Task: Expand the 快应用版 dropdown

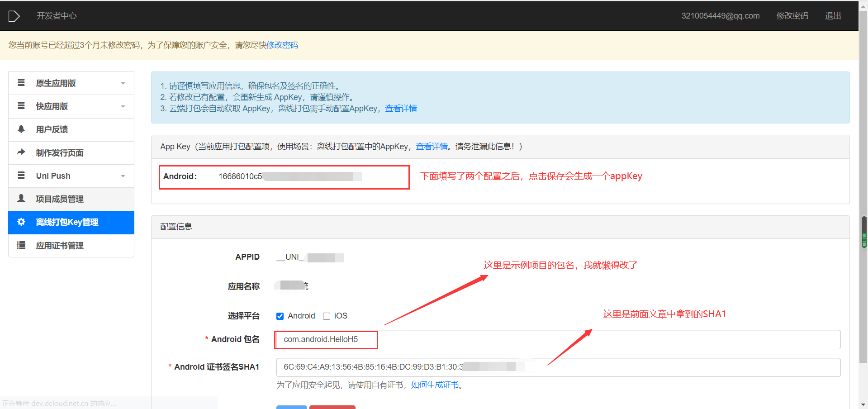Action: 123,106
